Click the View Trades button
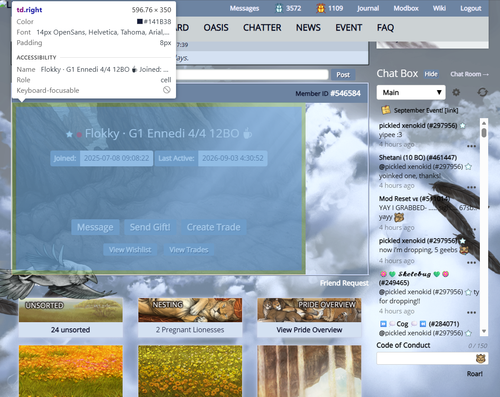 (x=189, y=250)
